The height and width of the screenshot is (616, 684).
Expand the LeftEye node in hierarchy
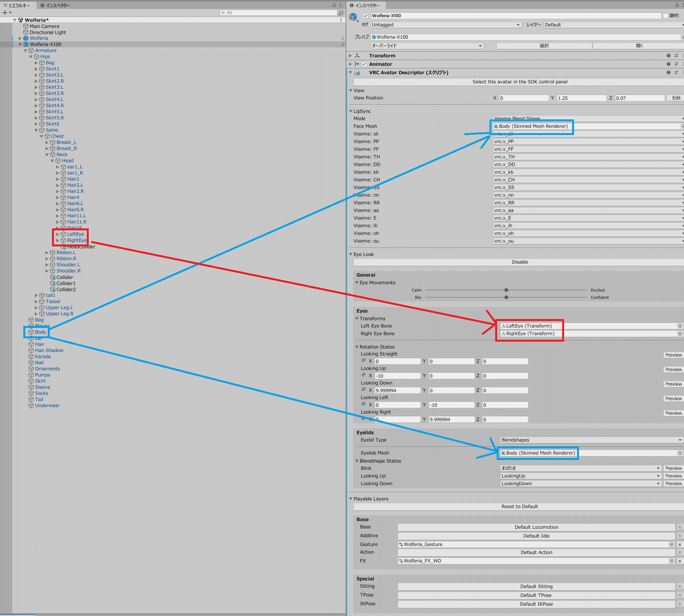coord(58,234)
